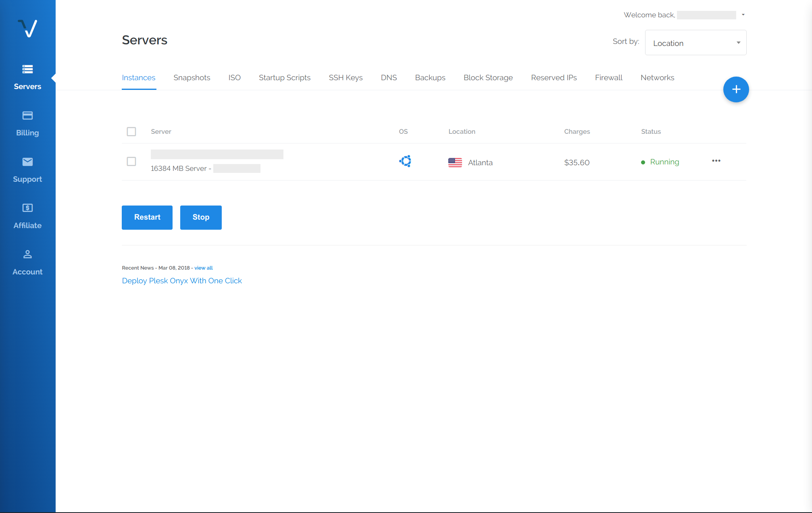Click the Stop button
This screenshot has height=513, width=812.
201,218
